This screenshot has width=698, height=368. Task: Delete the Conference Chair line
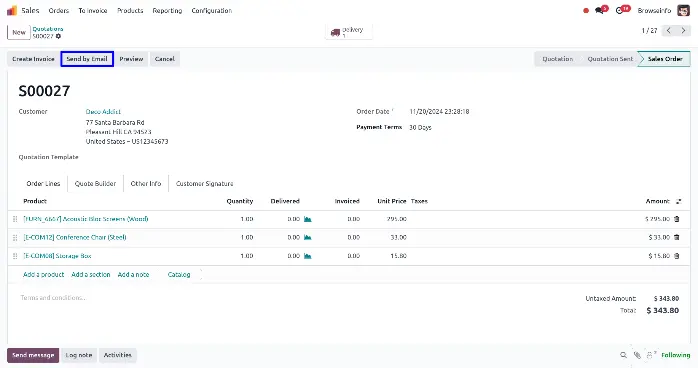677,237
